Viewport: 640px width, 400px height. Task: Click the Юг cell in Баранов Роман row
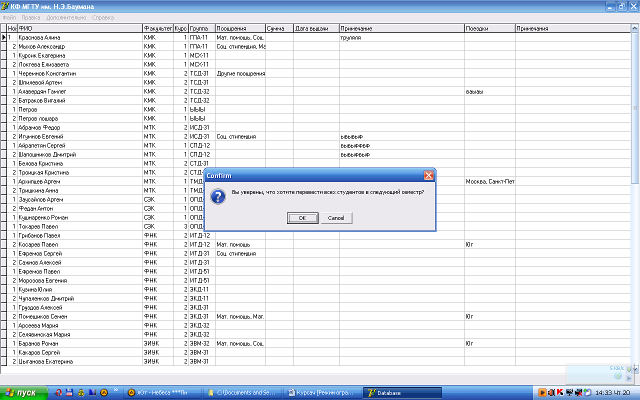point(490,344)
